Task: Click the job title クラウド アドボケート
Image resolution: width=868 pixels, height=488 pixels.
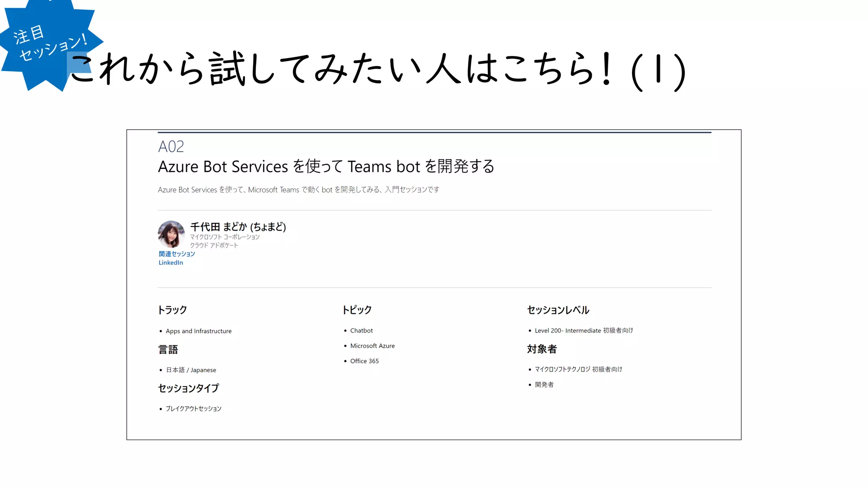Action: [x=214, y=245]
